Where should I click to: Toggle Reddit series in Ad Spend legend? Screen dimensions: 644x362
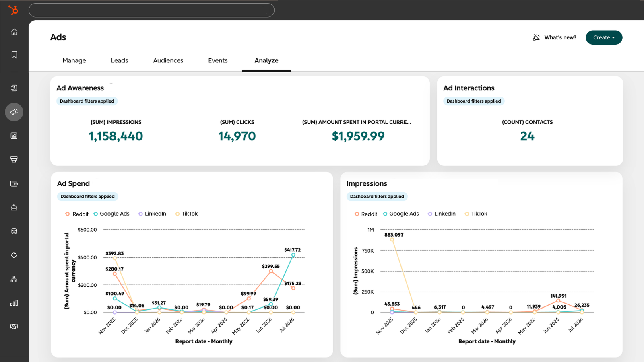[x=77, y=214]
